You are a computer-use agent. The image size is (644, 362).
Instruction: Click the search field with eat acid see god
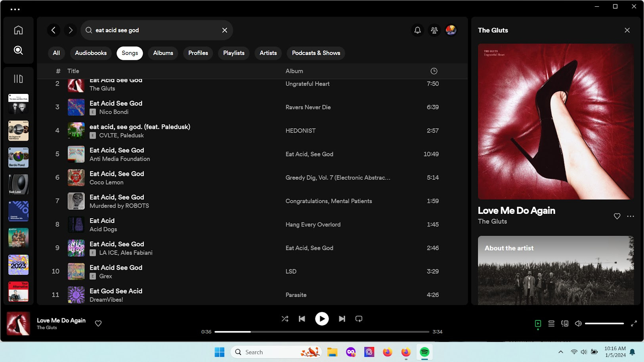click(157, 30)
